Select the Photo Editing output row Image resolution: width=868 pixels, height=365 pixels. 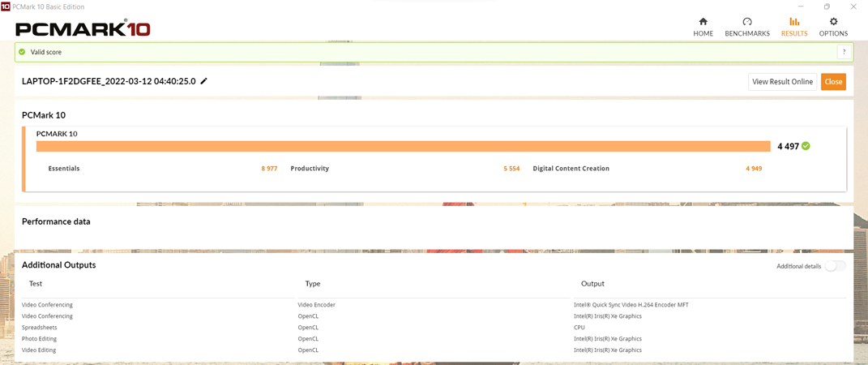pyautogui.click(x=39, y=339)
